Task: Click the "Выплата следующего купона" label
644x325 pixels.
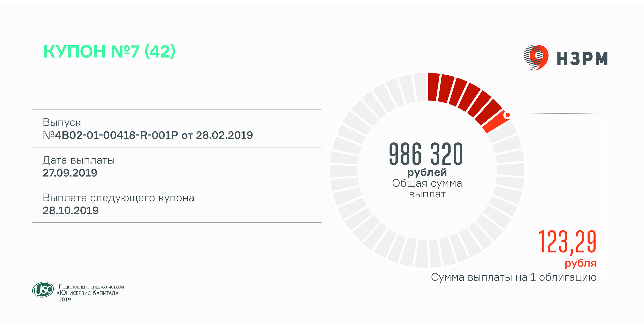Action: pyautogui.click(x=118, y=198)
